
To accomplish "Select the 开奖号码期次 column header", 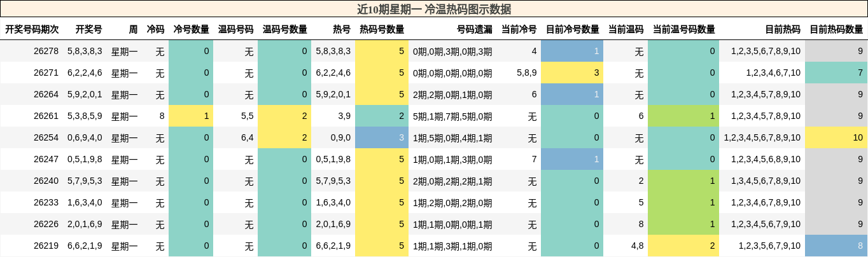I will tap(32, 29).
